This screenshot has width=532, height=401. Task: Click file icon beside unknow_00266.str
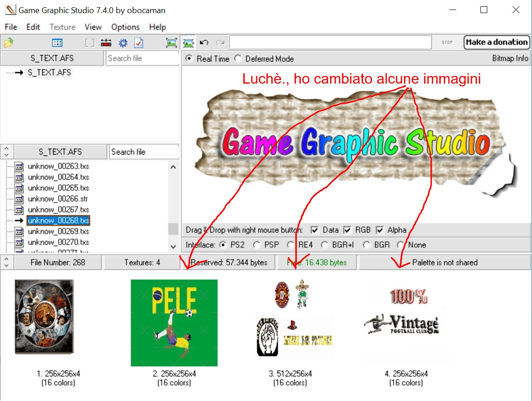click(19, 199)
